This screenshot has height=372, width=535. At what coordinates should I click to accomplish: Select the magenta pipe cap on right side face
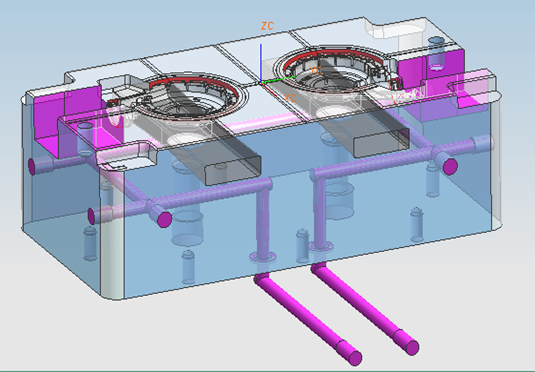pos(450,166)
